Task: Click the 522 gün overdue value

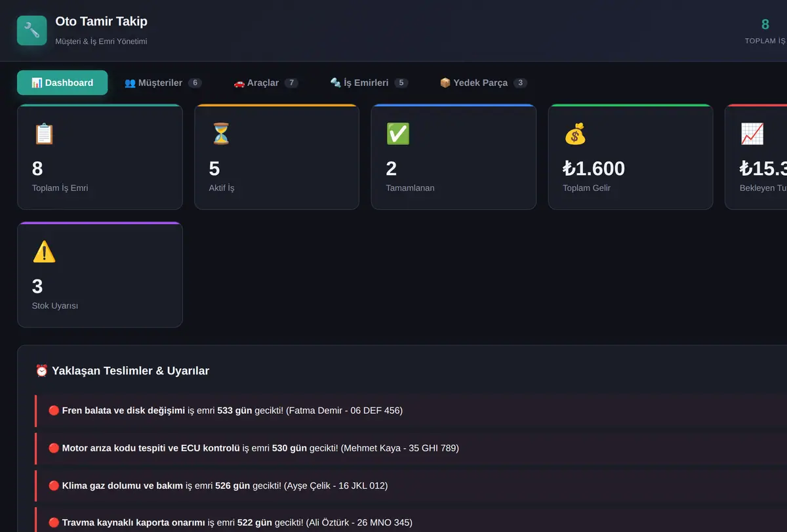Action: click(255, 523)
